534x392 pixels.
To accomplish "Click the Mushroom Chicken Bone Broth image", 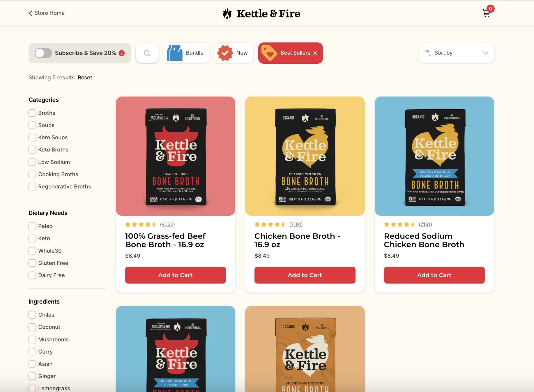I will pos(305,349).
